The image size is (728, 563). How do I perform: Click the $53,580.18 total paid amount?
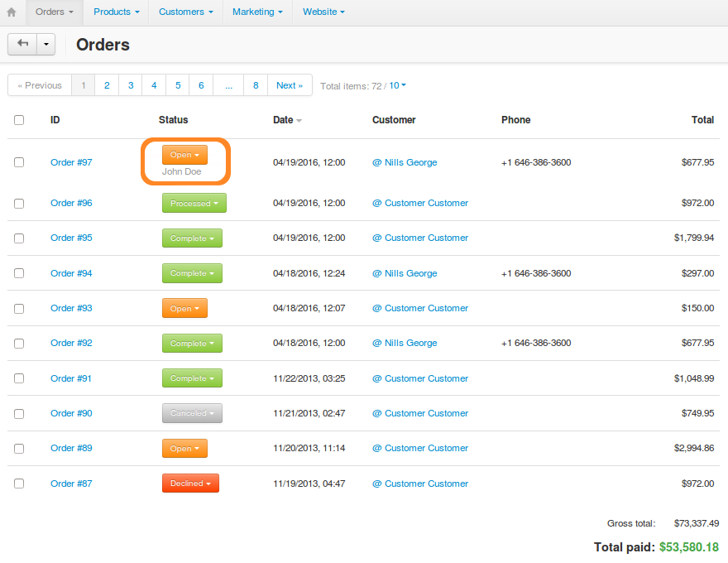coord(689,547)
